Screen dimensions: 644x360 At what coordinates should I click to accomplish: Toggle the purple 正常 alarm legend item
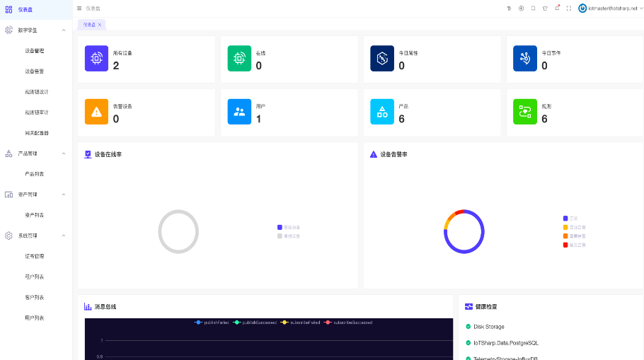pyautogui.click(x=570, y=219)
